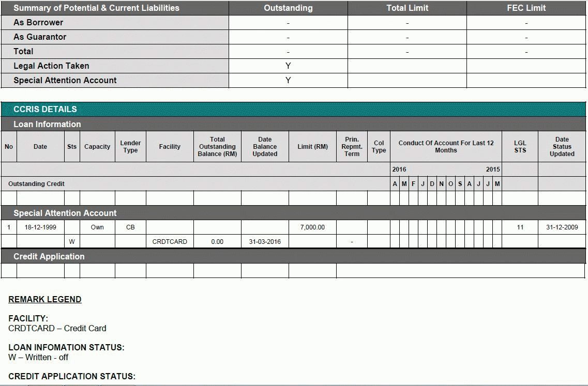Click the CCRIS DETAILS section header
588x386 pixels.
click(45, 109)
